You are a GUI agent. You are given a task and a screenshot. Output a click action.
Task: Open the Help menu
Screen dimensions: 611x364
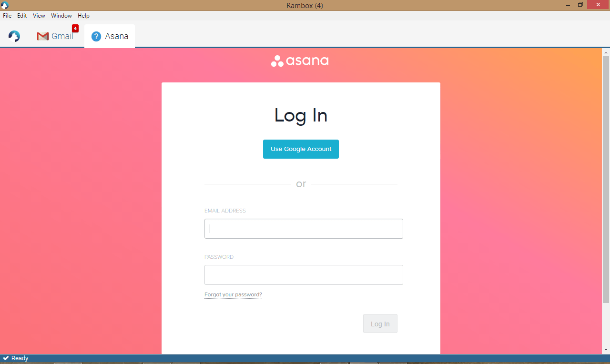click(83, 16)
